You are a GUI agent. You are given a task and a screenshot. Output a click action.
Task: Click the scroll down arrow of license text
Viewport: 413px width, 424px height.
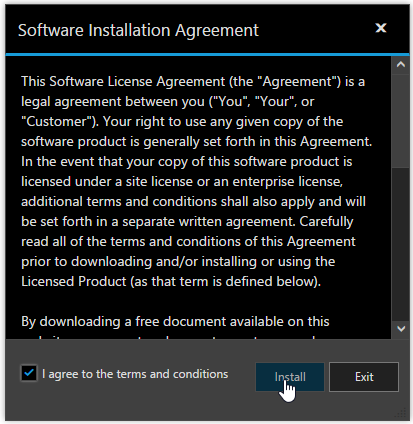coord(401,329)
